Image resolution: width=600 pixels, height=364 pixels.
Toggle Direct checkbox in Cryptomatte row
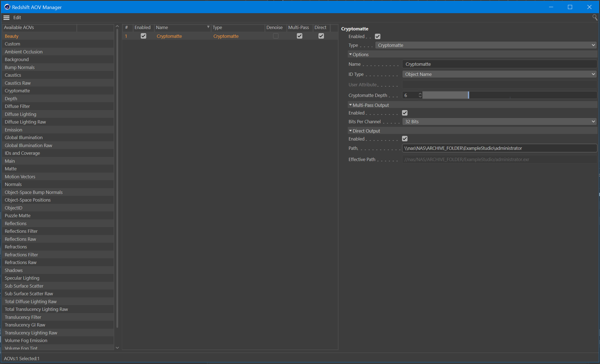(x=321, y=36)
